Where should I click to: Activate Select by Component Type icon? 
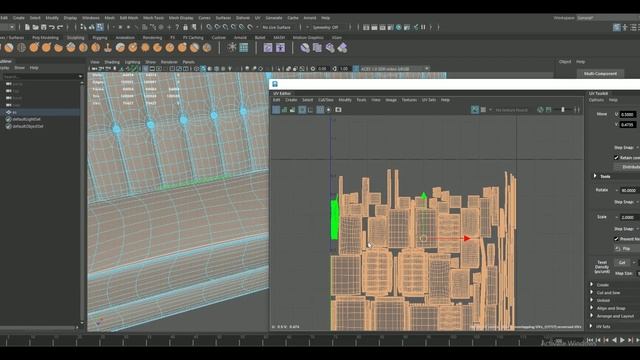[100, 27]
